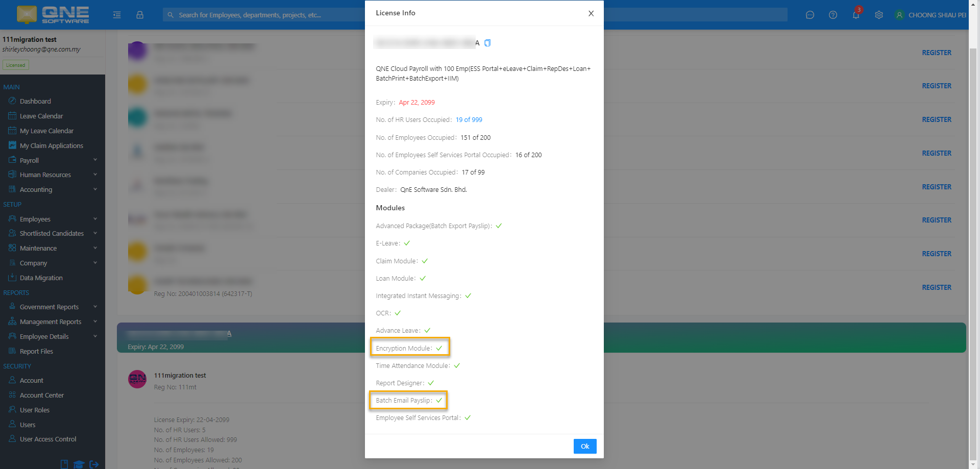This screenshot has width=980, height=469.
Task: Click the Management Reports icon
Action: click(x=12, y=322)
